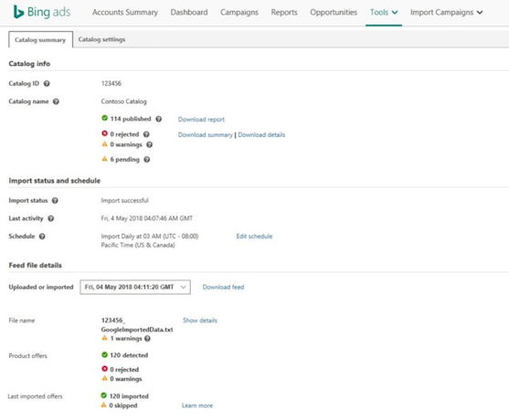Switch to the Catalog settings tab
Screen dimensions: 509x420
point(101,39)
